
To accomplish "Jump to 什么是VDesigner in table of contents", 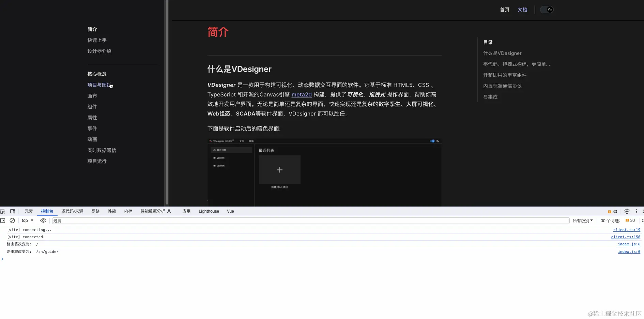I will point(502,53).
